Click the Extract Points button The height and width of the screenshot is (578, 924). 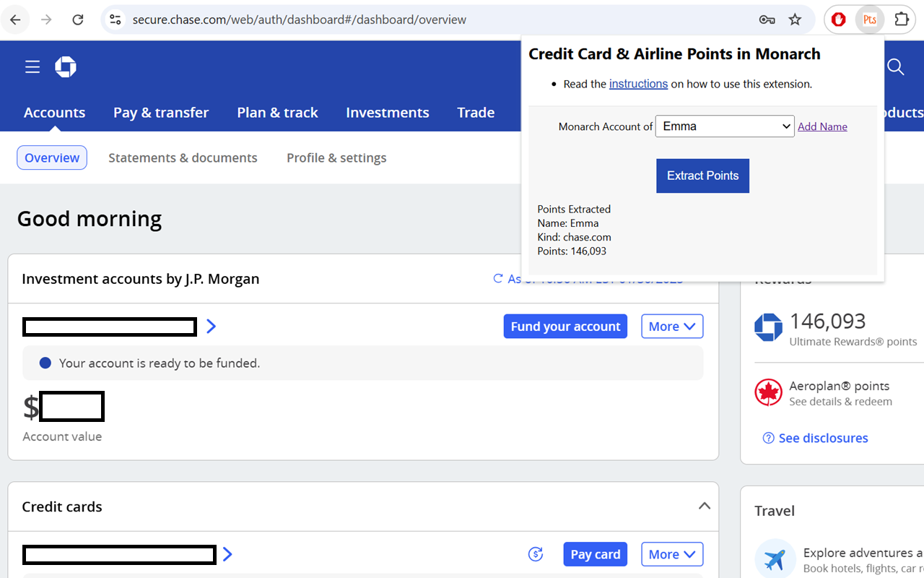(x=702, y=176)
